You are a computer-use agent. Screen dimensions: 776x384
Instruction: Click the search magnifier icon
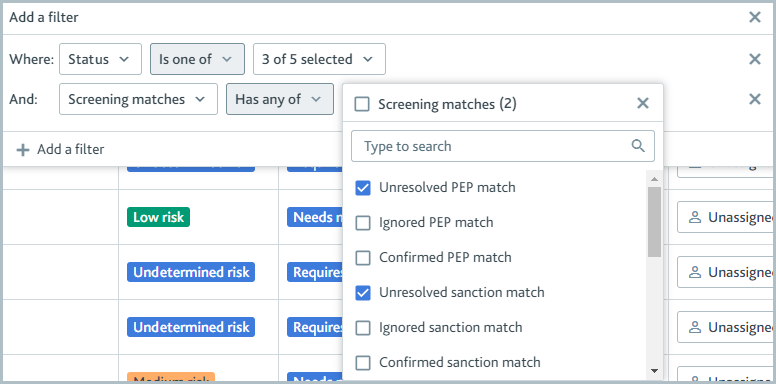[638, 146]
